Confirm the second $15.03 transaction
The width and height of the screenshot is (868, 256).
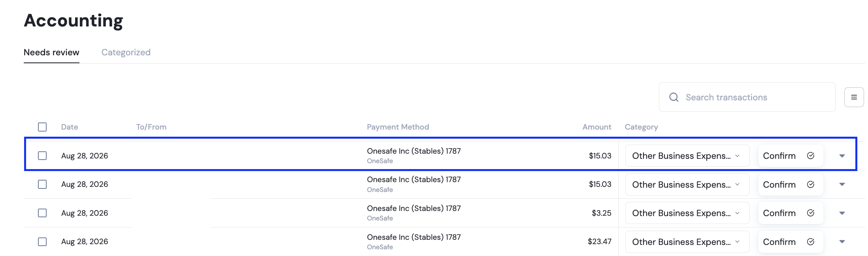[791, 184]
